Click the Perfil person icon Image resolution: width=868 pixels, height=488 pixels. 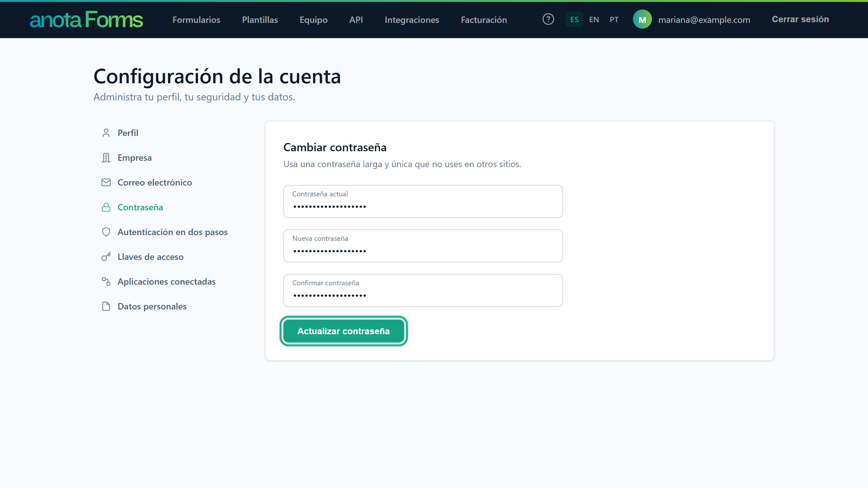click(x=106, y=133)
